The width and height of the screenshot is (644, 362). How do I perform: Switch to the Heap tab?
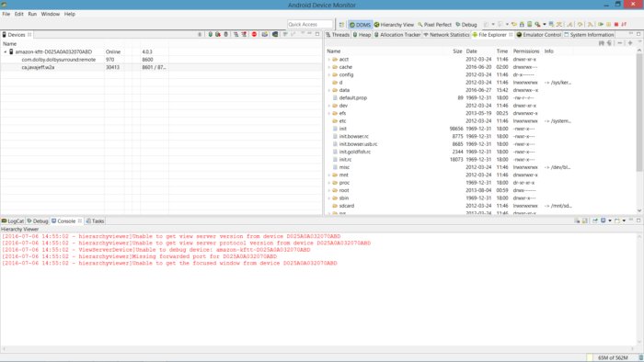tap(362, 35)
